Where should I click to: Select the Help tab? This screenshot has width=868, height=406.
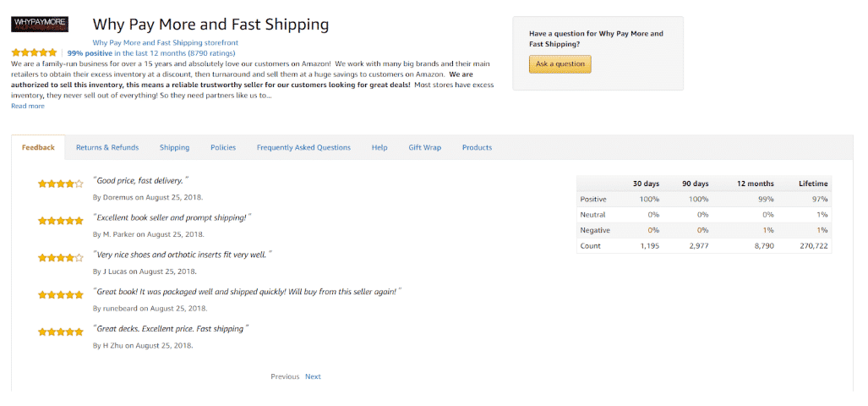(x=379, y=147)
